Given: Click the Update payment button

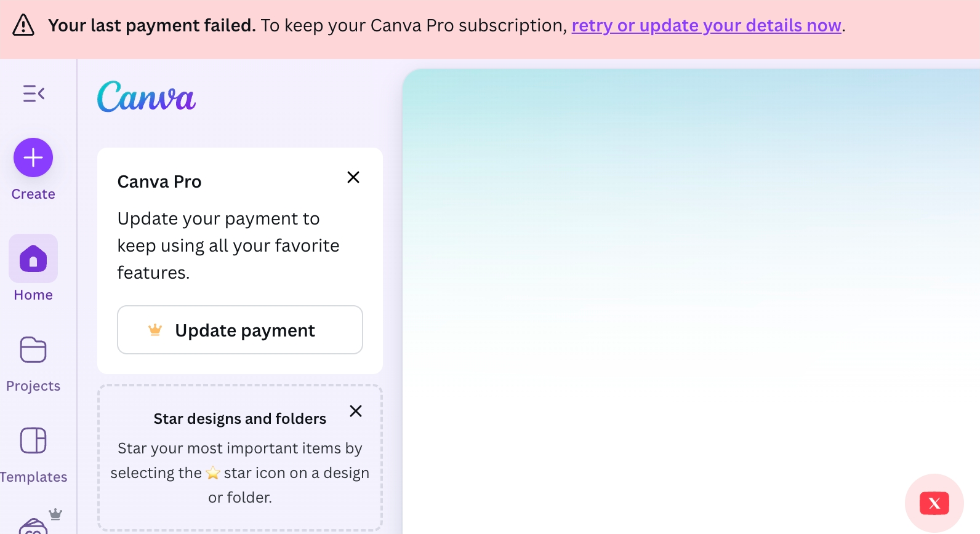Looking at the screenshot, I should pos(240,330).
